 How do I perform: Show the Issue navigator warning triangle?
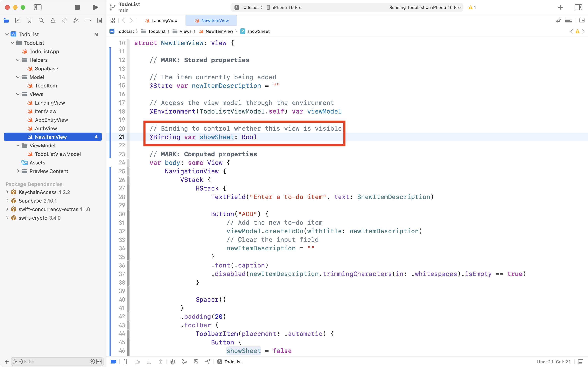click(53, 20)
